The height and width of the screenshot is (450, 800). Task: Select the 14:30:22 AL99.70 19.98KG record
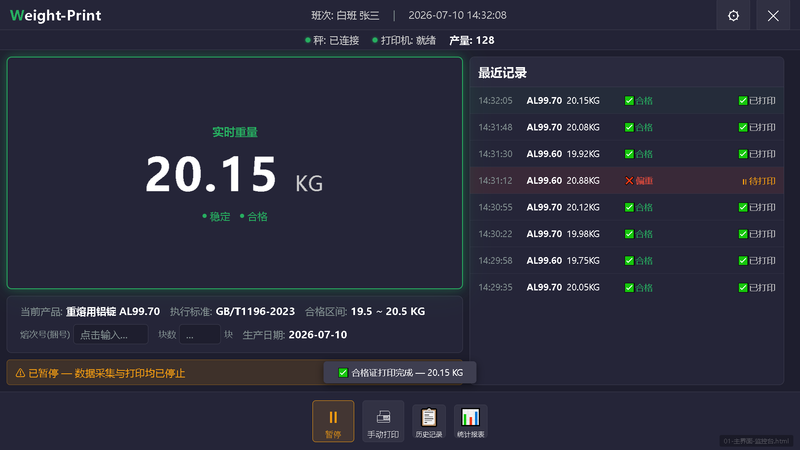pyautogui.click(x=627, y=234)
